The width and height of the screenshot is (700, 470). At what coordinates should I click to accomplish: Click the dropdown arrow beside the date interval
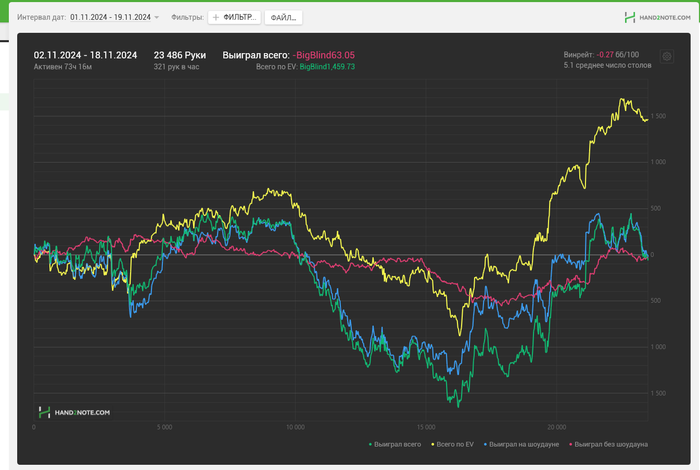tap(157, 17)
